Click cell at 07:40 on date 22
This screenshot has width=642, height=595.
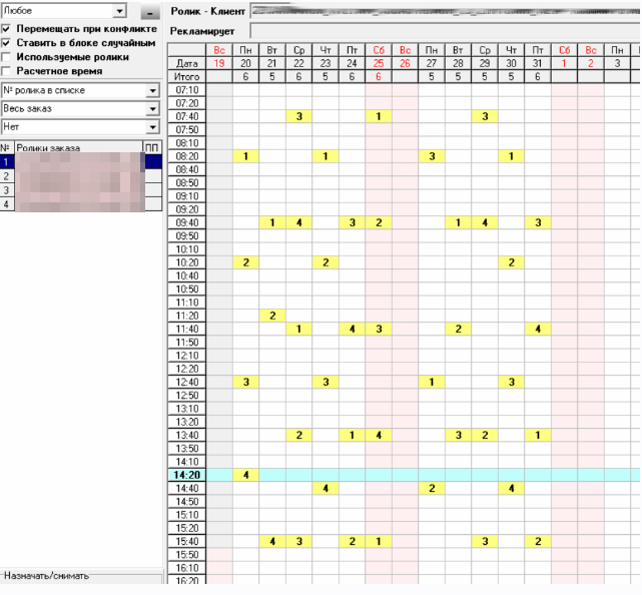click(299, 116)
